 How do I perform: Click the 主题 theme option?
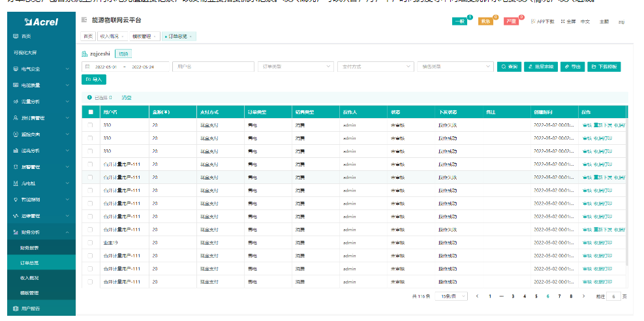point(604,22)
